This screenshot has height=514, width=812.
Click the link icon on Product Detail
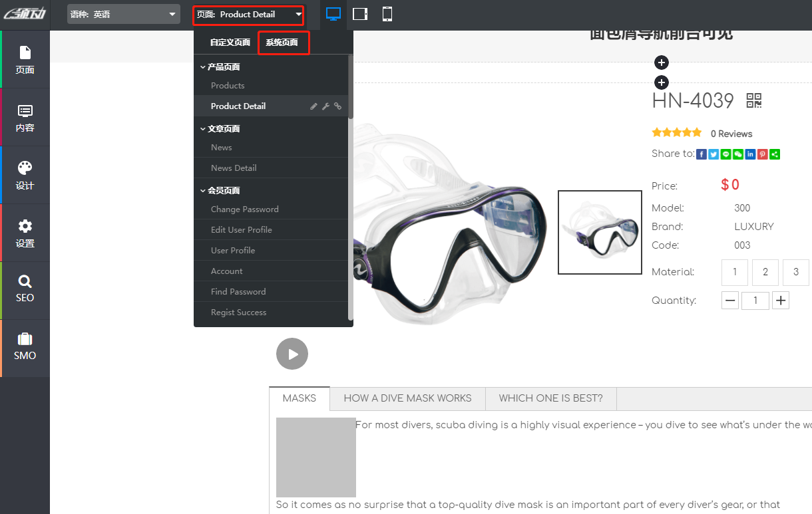coord(337,106)
